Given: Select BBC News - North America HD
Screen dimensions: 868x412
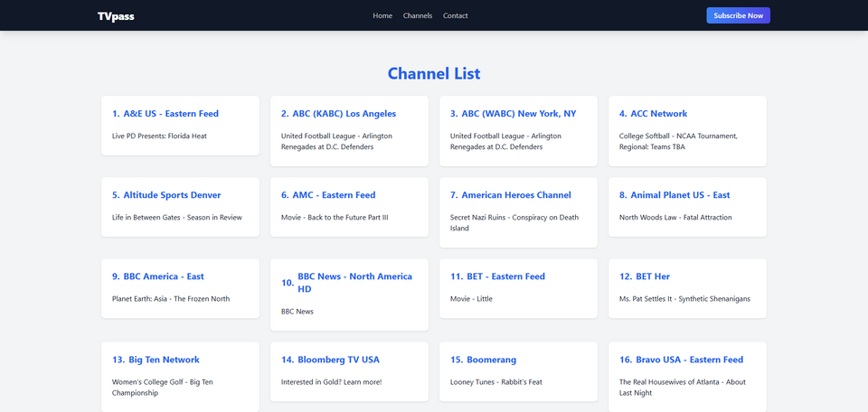Looking at the screenshot, I should tap(354, 283).
